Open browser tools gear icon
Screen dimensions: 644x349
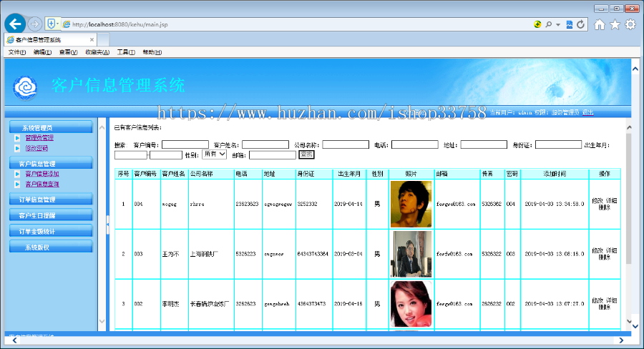click(x=630, y=24)
